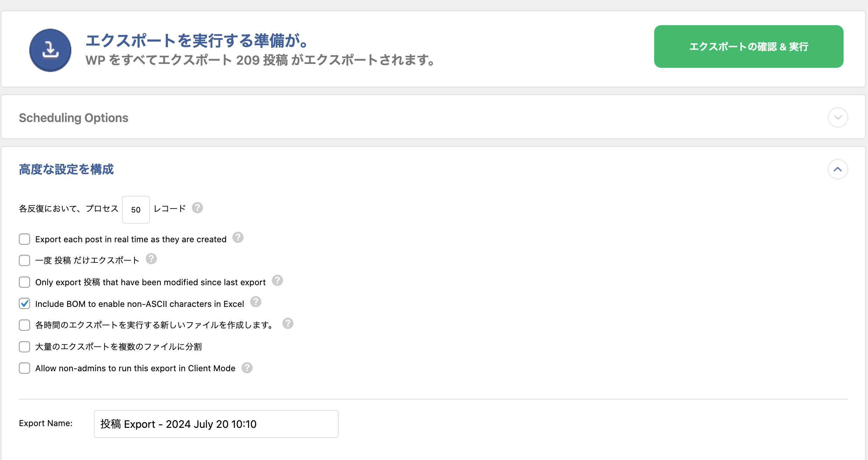
Task: Open help icon beside Include BOM option
Action: 256,302
